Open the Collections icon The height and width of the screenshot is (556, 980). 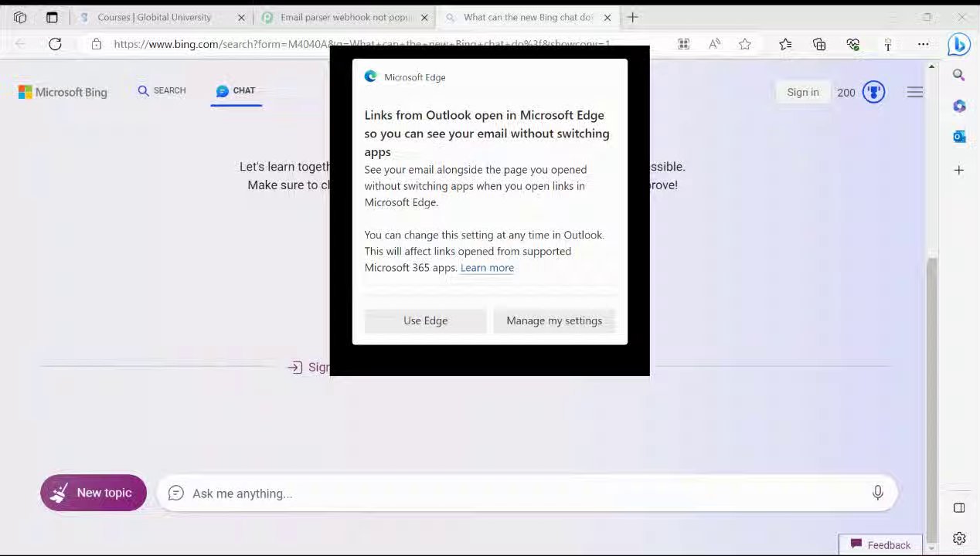click(x=819, y=44)
